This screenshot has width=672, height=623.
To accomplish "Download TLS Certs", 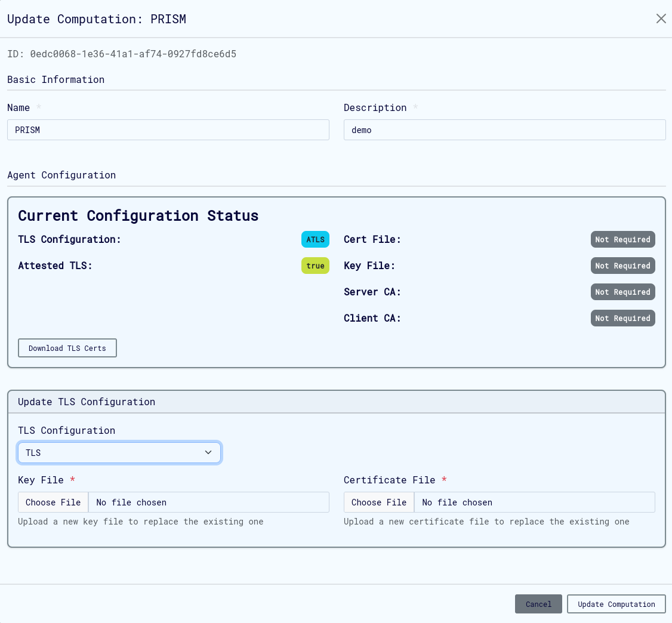I will click(x=67, y=348).
